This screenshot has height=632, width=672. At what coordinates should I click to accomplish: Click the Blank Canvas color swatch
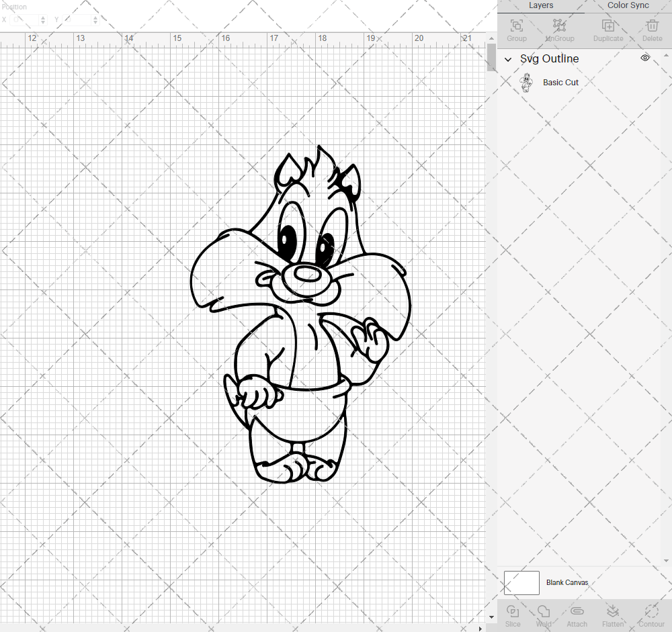coord(521,582)
